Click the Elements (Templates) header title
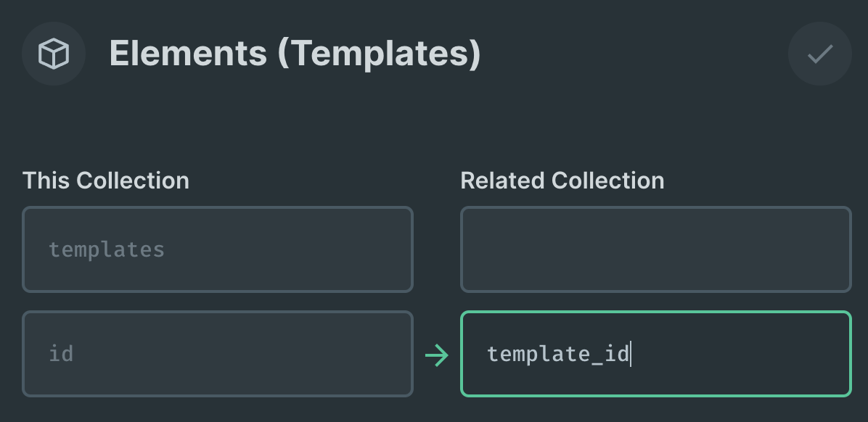 [295, 53]
